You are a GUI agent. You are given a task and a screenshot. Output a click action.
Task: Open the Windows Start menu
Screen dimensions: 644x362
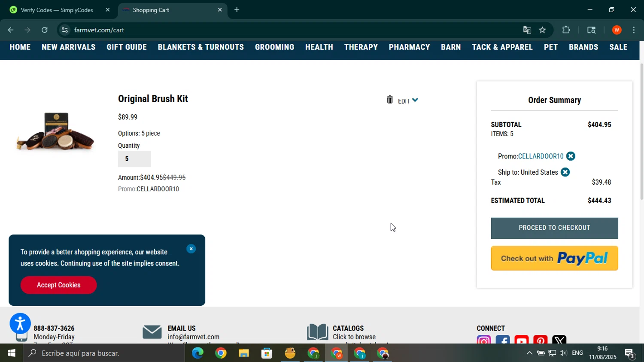click(x=12, y=353)
